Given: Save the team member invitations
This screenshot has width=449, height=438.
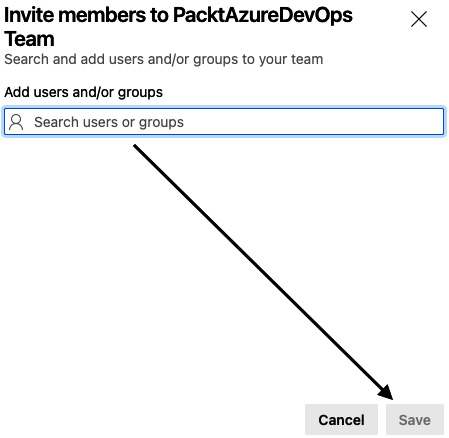Looking at the screenshot, I should (x=415, y=419).
